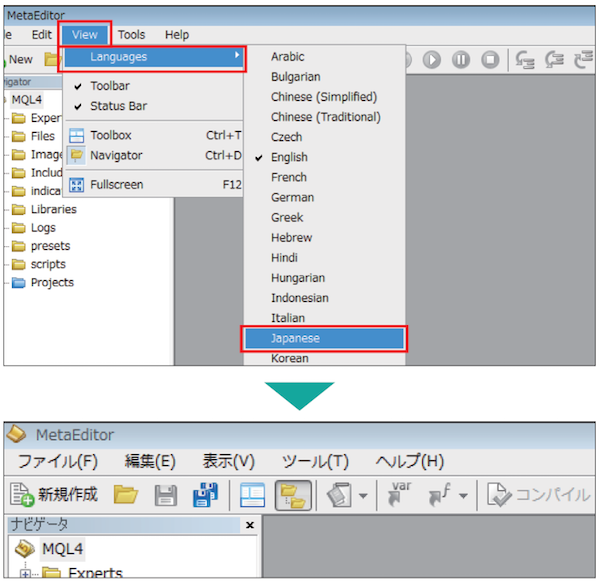Image resolution: width=600 pixels, height=582 pixels.
Task: Select the checked English language option
Action: point(324,157)
